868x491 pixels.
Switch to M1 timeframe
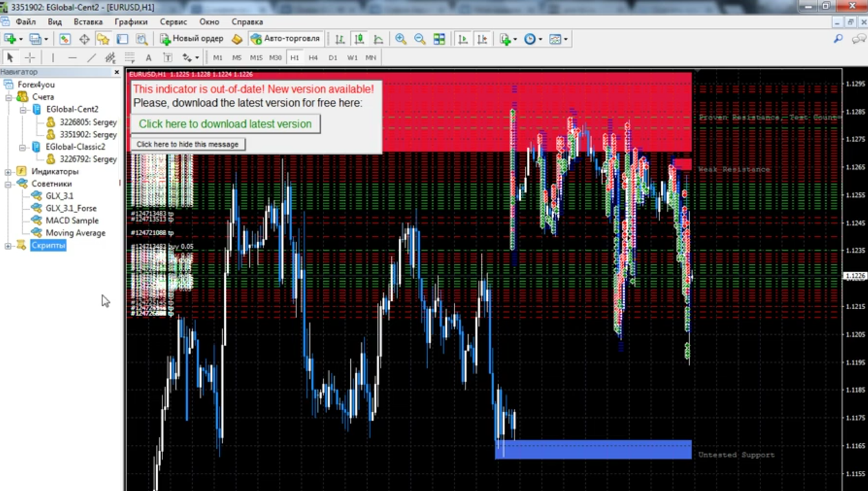pos(217,58)
